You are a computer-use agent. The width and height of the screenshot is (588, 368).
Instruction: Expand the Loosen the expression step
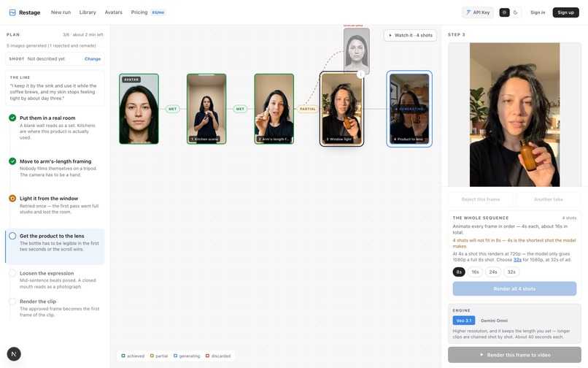click(55, 280)
